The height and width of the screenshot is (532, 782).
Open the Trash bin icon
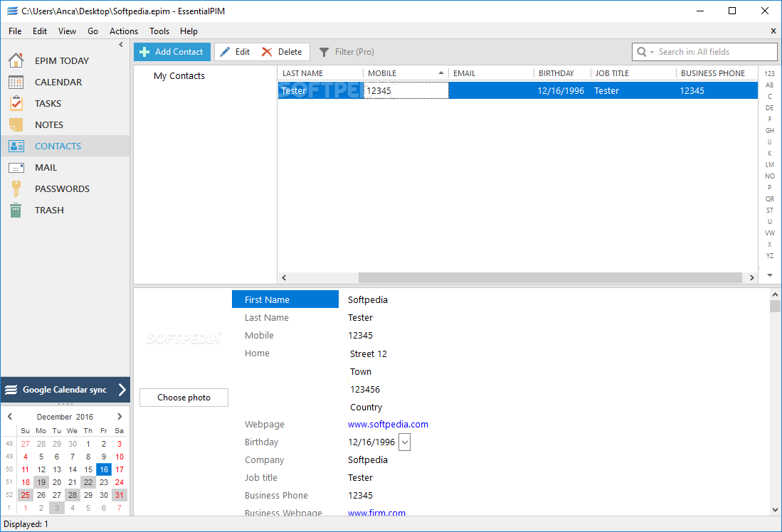[16, 211]
